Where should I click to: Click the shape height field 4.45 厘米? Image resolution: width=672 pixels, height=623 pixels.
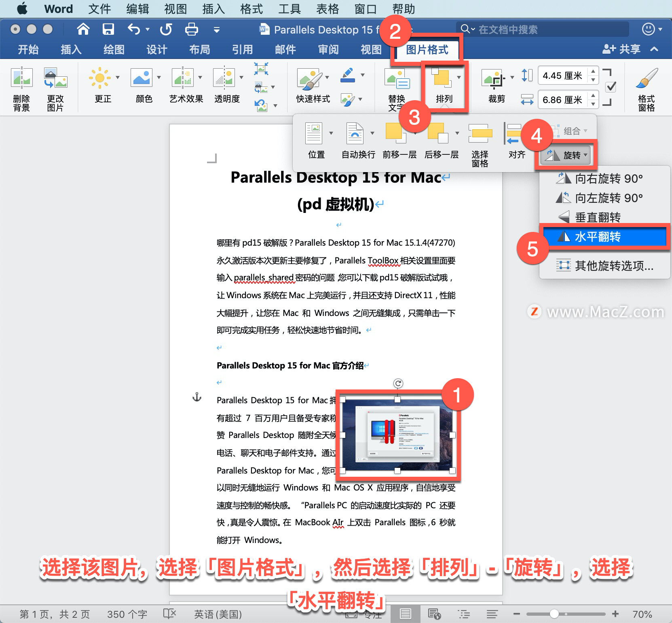coord(563,76)
